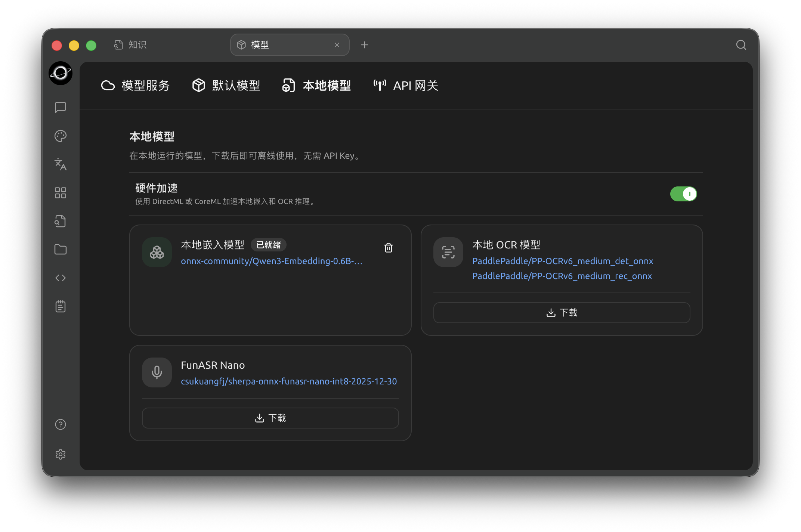Viewport: 801px width, 532px height.
Task: Click the FunASR Nano title
Action: pos(213,365)
